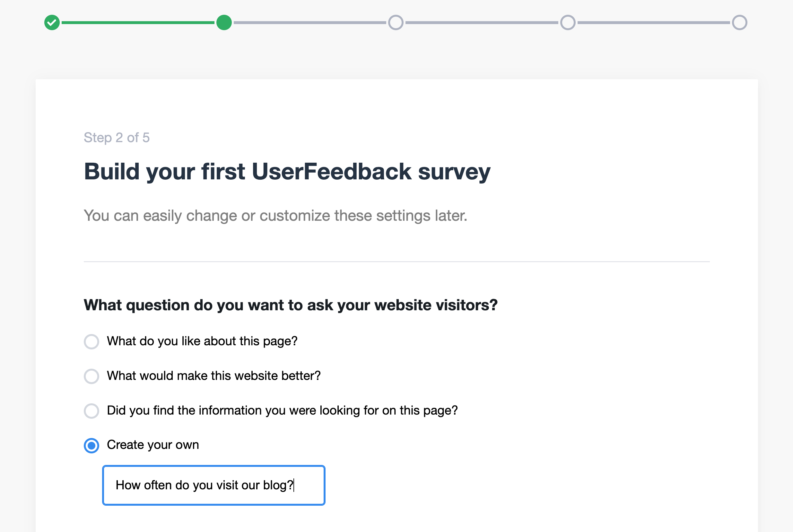Select the current second step green circle

click(224, 22)
